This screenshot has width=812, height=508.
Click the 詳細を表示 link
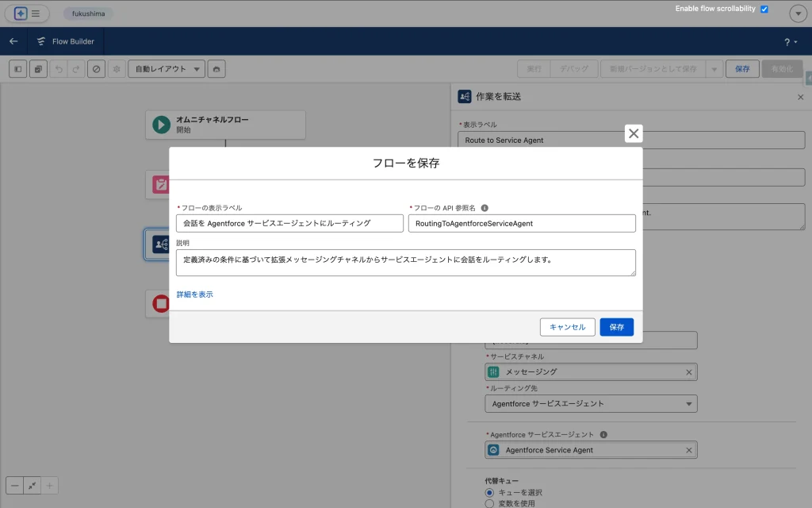[194, 294]
